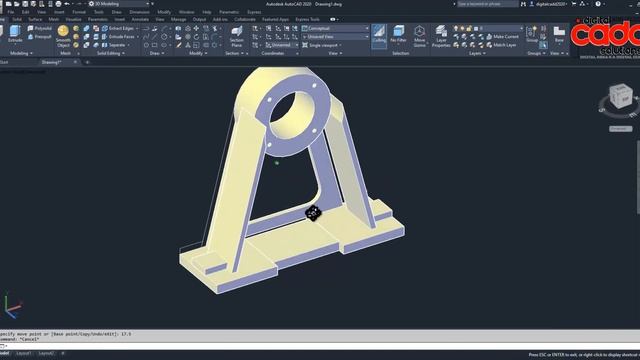Click the Make Current layer button
Image resolution: width=640 pixels, height=360 pixels.
coord(502,37)
